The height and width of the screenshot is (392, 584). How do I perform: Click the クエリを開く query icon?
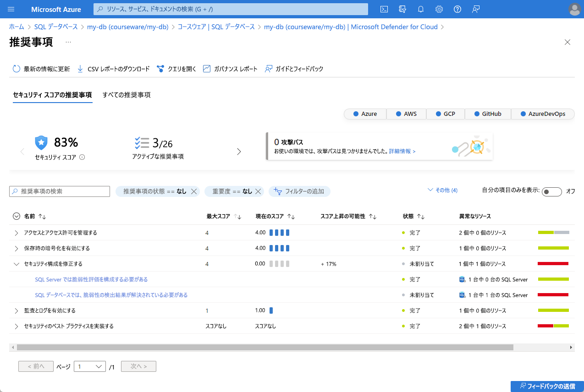coord(160,69)
